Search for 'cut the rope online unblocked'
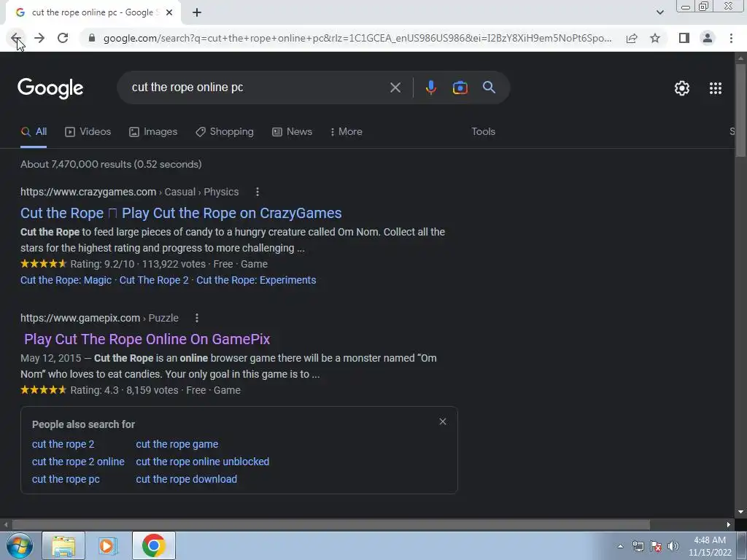Image resolution: width=747 pixels, height=560 pixels. [x=203, y=462]
